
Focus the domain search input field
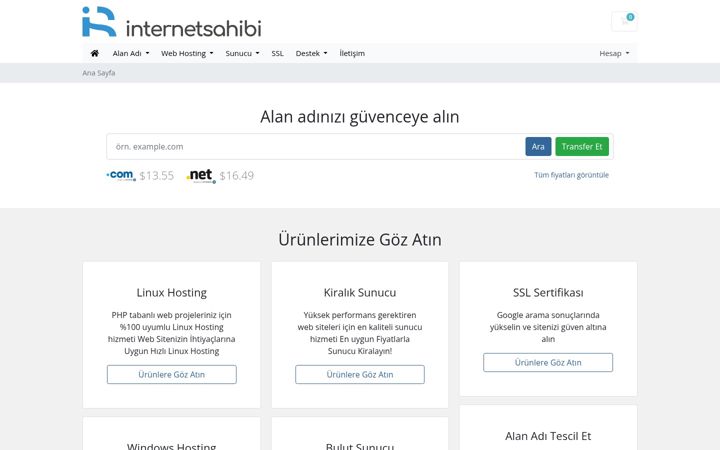(x=316, y=146)
